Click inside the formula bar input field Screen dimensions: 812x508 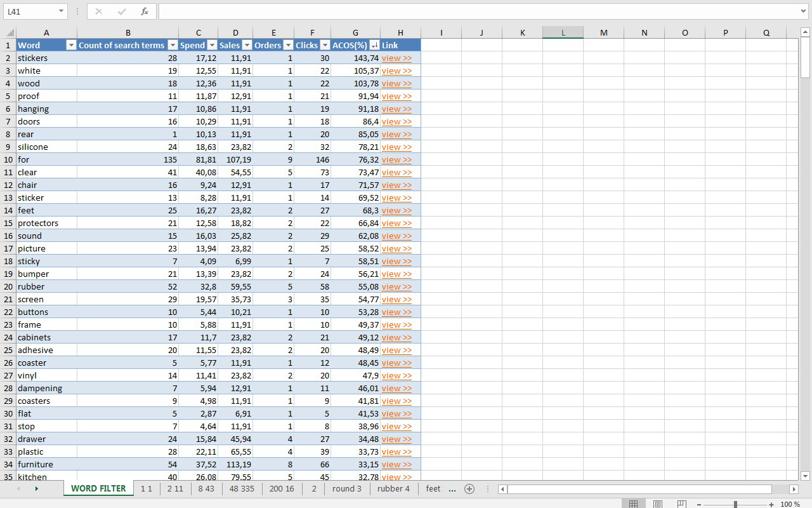tap(479, 11)
